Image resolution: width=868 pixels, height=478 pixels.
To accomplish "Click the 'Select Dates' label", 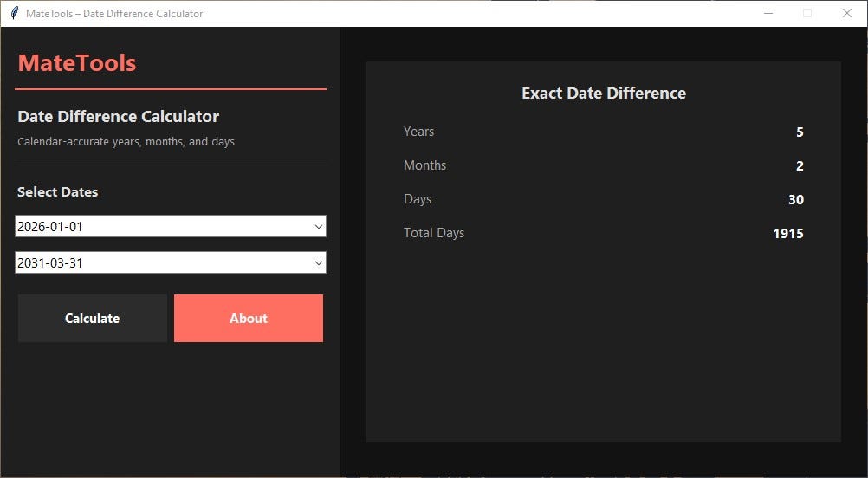I will [57, 192].
